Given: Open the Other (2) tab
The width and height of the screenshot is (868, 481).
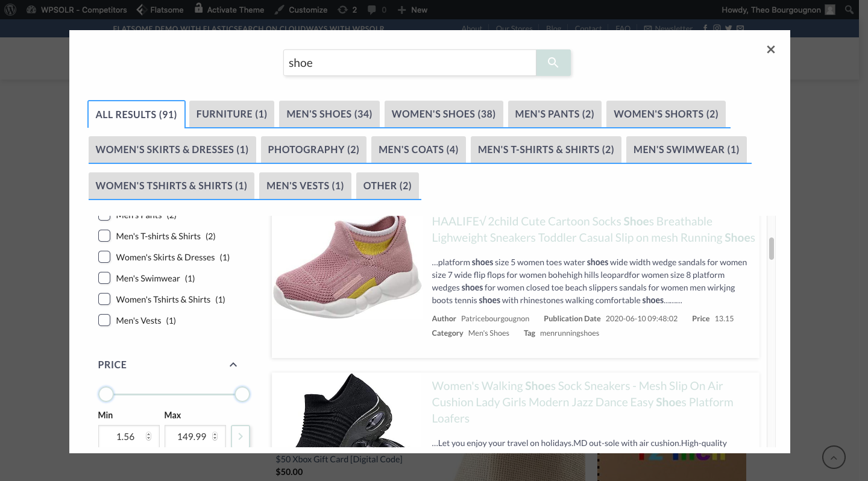Looking at the screenshot, I should click(x=388, y=186).
